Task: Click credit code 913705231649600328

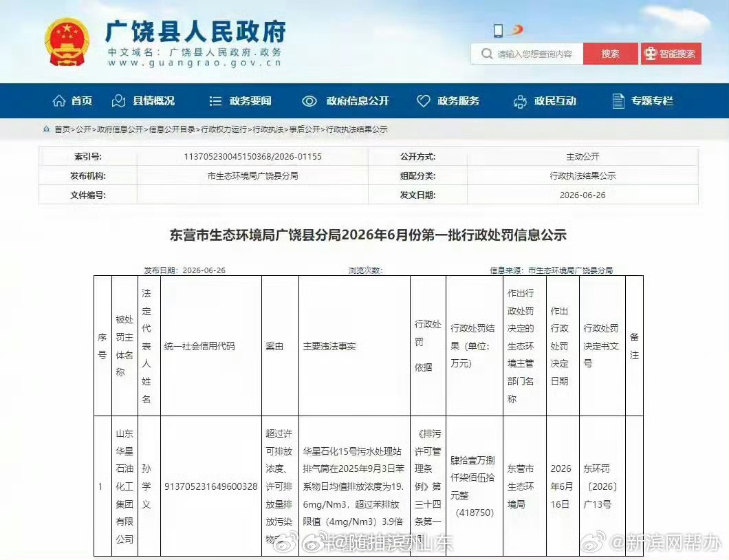Action: (x=211, y=486)
